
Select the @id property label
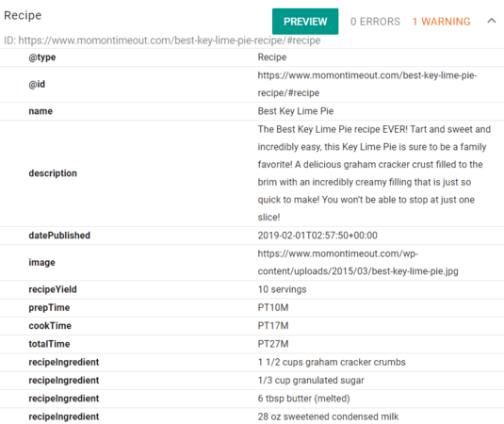37,84
